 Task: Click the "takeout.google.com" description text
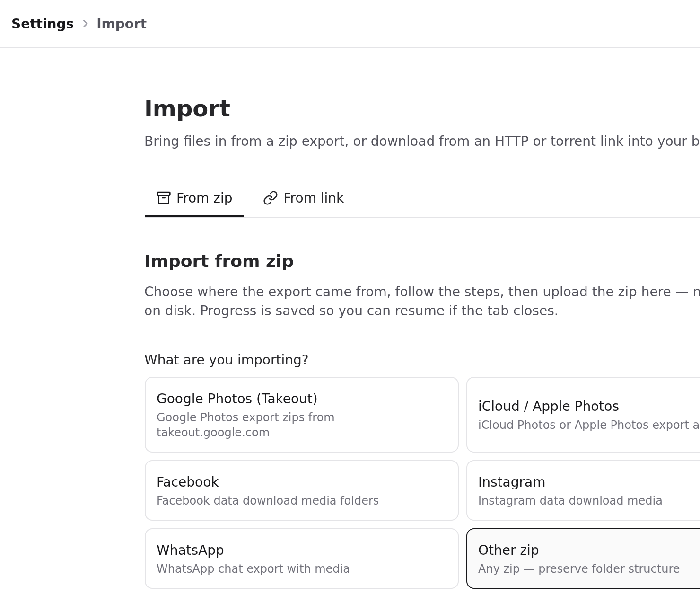[x=213, y=433]
